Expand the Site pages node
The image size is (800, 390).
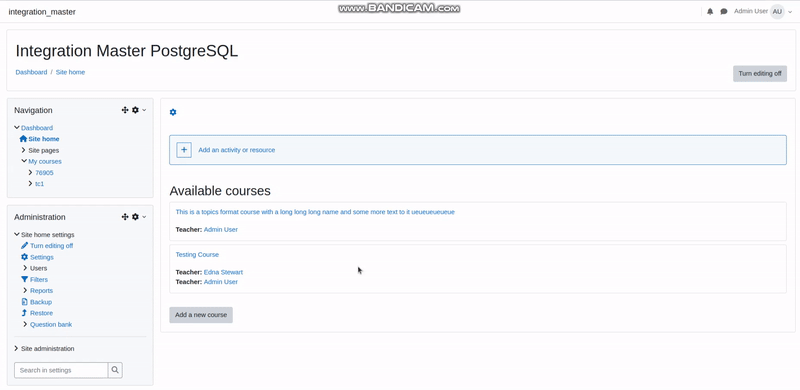pos(24,150)
